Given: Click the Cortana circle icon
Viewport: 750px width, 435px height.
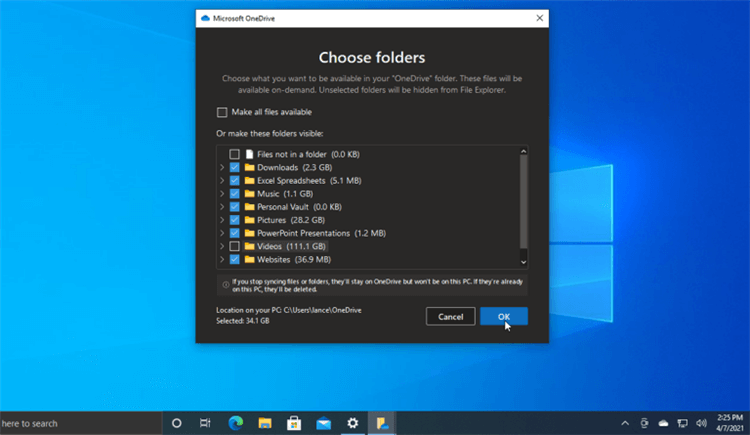Looking at the screenshot, I should (x=176, y=422).
